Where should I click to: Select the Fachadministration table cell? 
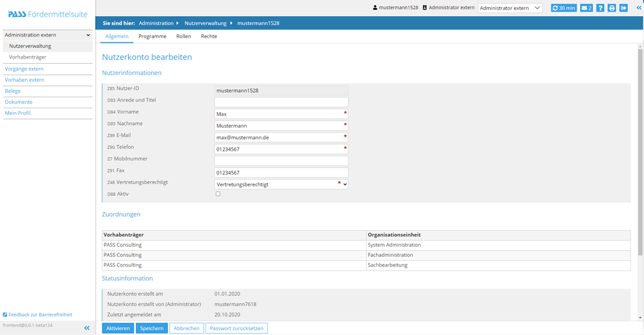point(498,255)
